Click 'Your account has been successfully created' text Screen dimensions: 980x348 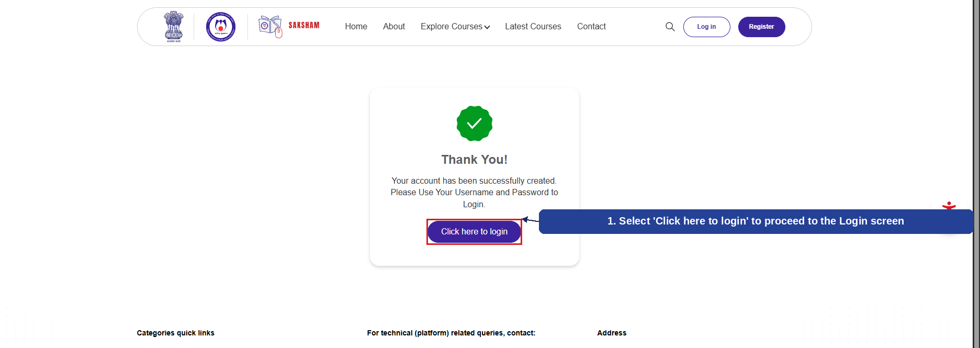474,181
